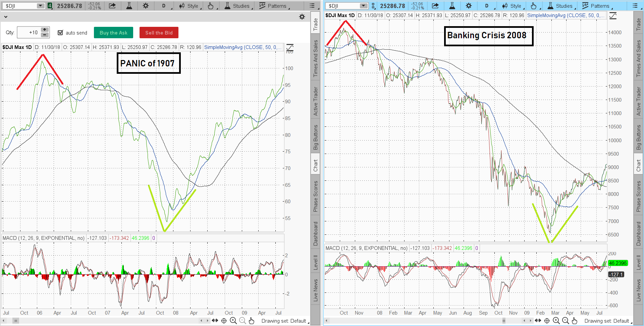The image size is (644, 326).
Task: Click the left chart horizontal scrollbar thumb
Action: pyautogui.click(x=16, y=321)
